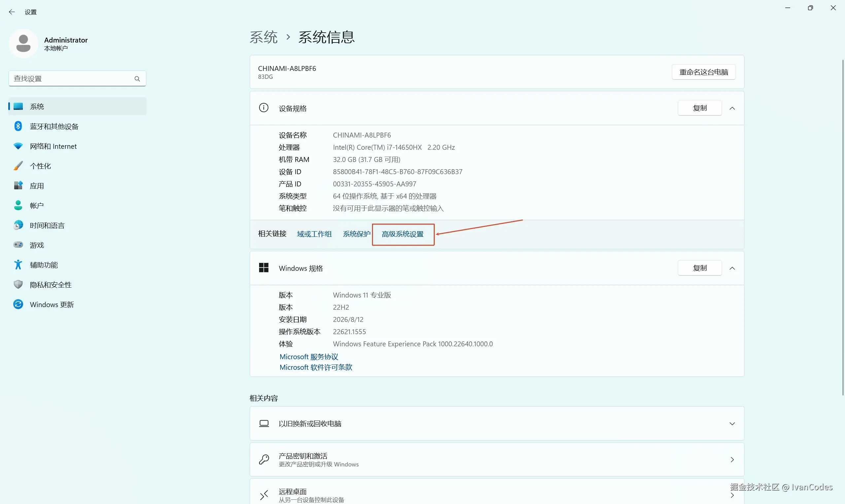Open the 高级系统设置 link
This screenshot has width=845, height=504.
[x=403, y=234]
